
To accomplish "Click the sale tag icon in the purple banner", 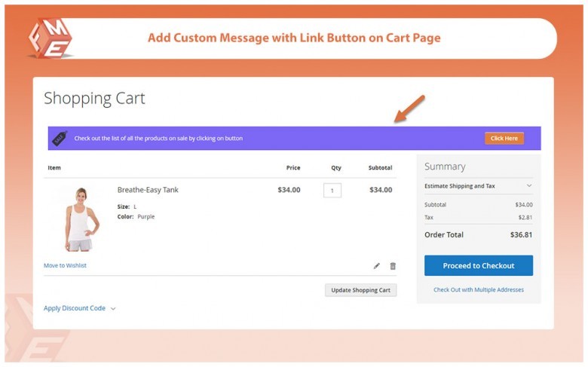I will point(60,137).
